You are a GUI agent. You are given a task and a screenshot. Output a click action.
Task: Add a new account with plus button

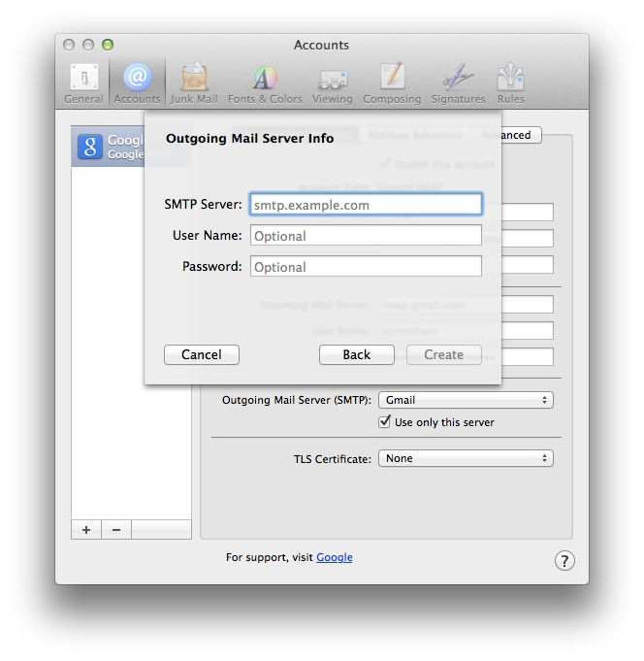86,529
